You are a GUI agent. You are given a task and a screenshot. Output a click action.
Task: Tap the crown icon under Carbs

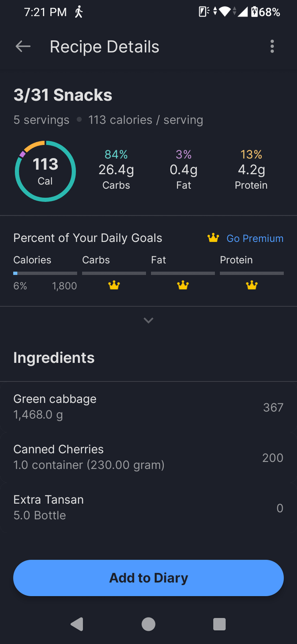(x=114, y=285)
